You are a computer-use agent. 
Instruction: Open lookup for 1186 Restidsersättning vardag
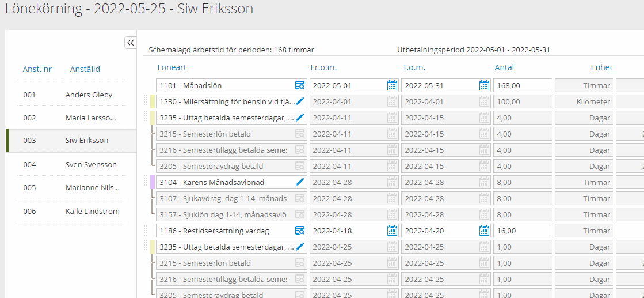[300, 231]
